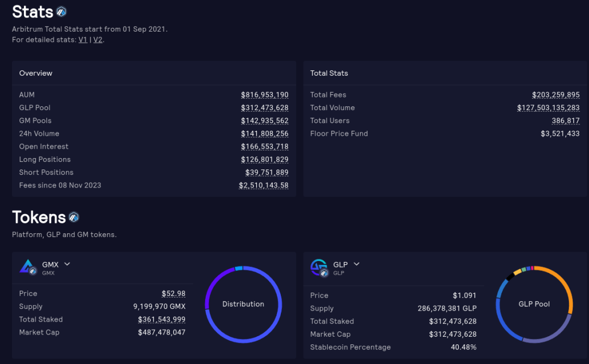This screenshot has height=364, width=589.
Task: Click the Open Interest amount
Action: click(x=265, y=147)
